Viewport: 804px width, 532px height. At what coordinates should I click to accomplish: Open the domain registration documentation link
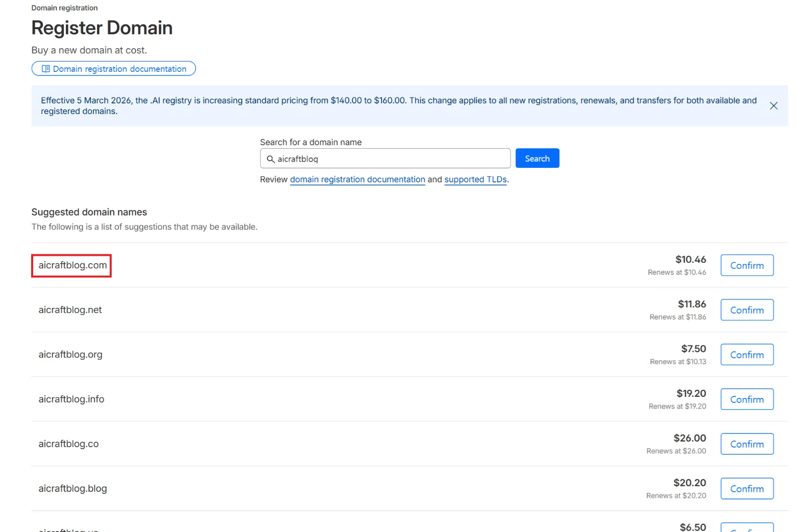[357, 179]
